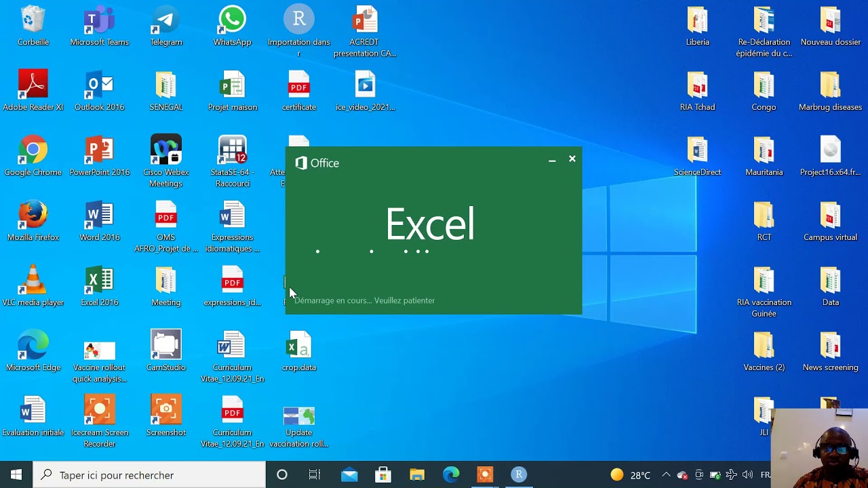
Task: Click the Curriculum Vitae PDF file icon
Action: pyautogui.click(x=233, y=422)
